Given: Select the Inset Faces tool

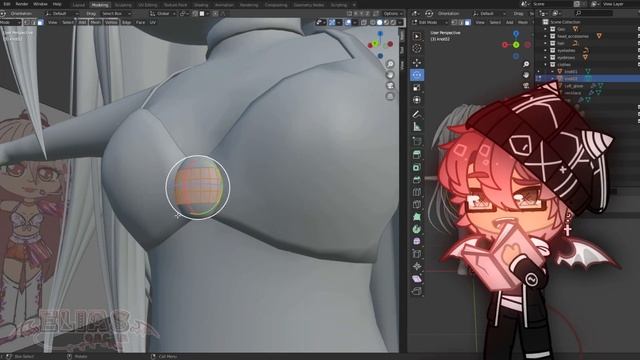Looking at the screenshot, I should [x=417, y=168].
